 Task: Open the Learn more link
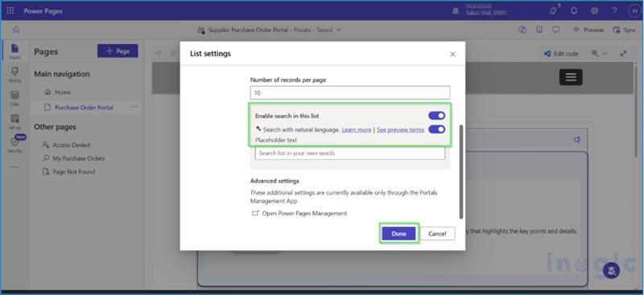pyautogui.click(x=357, y=129)
